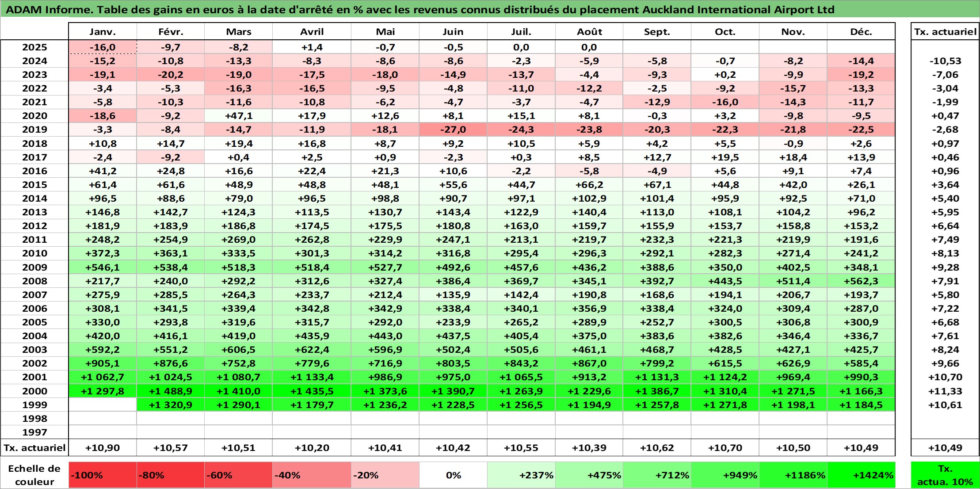Click the Tx. actua. 10% green swatch
This screenshot has height=489, width=980.
(945, 475)
